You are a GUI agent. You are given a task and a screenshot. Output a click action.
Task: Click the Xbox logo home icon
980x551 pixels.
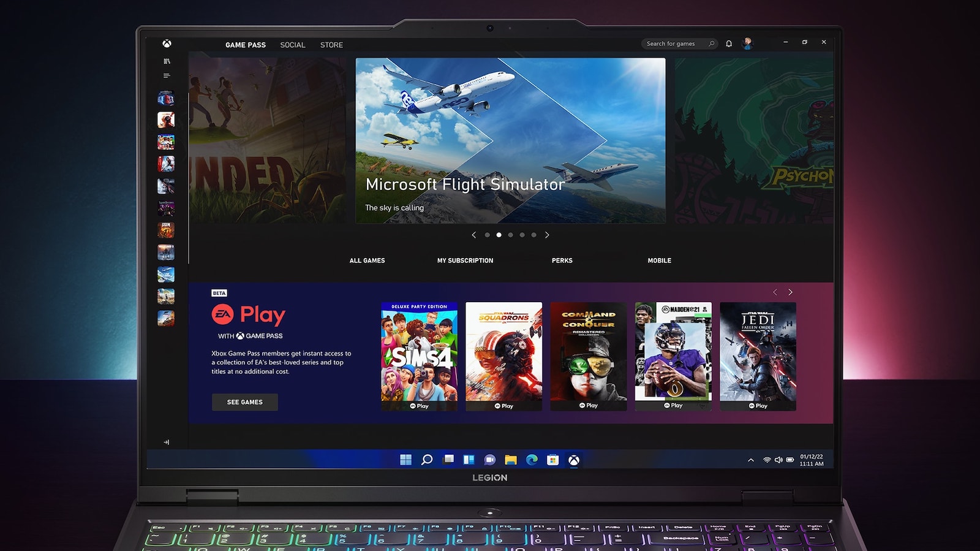(x=167, y=44)
